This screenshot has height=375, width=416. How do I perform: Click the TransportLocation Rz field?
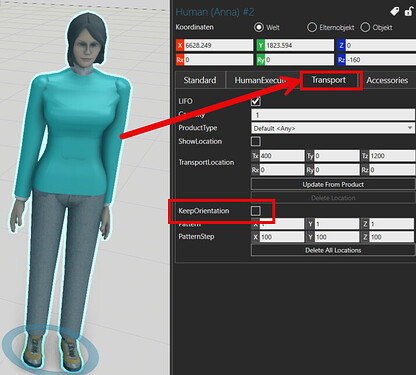[x=392, y=170]
